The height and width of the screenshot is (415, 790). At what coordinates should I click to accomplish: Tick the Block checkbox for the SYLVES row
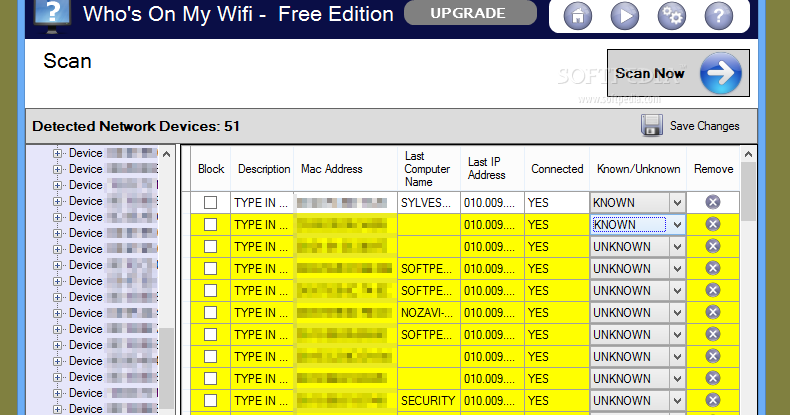[210, 202]
